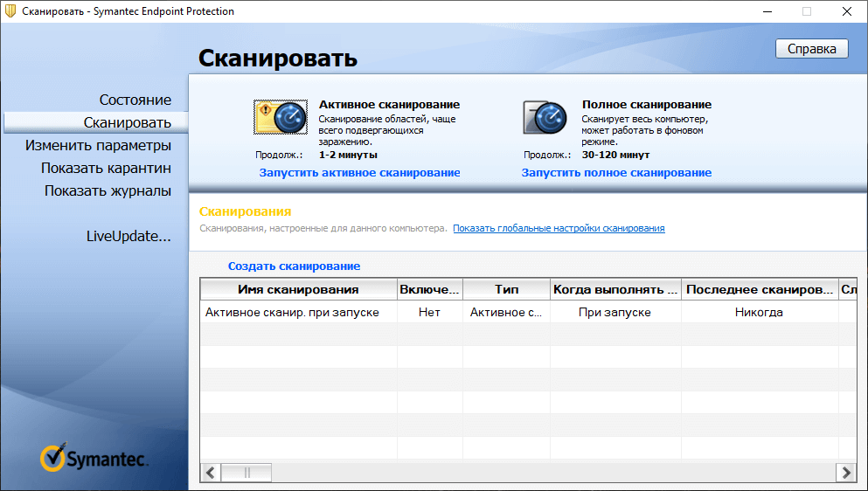The height and width of the screenshot is (491, 868).
Task: Click the partially visible Сл... column header
Action: tap(848, 289)
